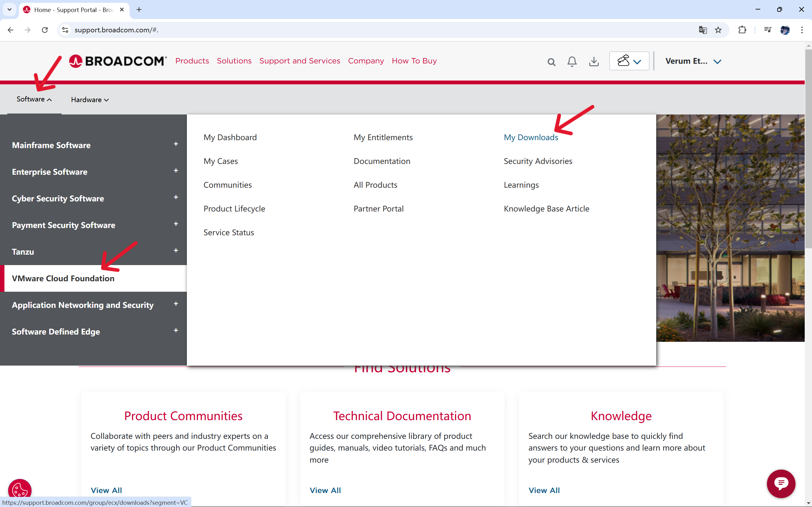Open the media control icon in toolbar
The image size is (812, 507).
[767, 30]
